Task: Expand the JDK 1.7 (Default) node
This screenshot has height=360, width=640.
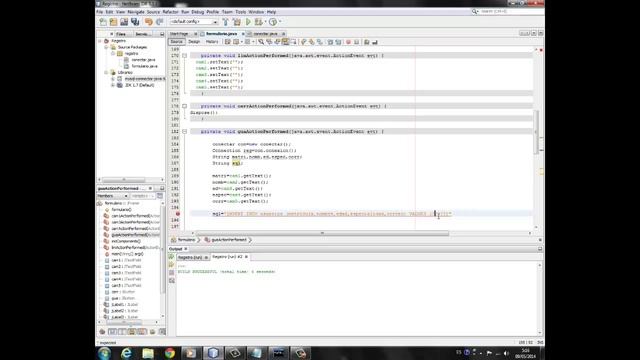Action: click(x=113, y=85)
